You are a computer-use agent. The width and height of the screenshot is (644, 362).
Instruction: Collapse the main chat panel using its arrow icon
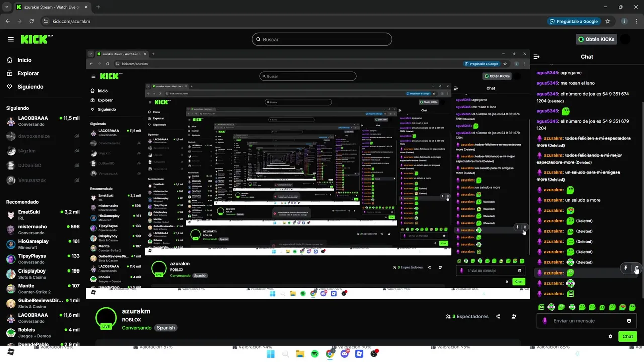point(536,57)
